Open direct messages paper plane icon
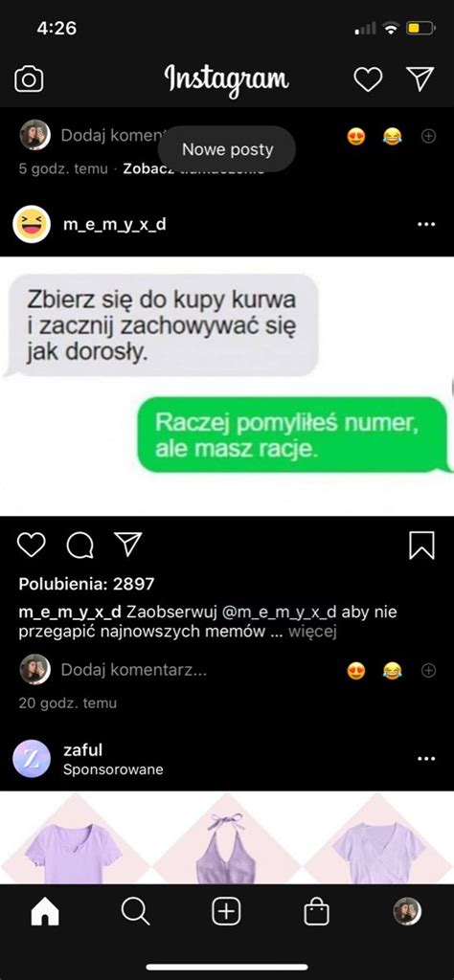 coord(420,78)
